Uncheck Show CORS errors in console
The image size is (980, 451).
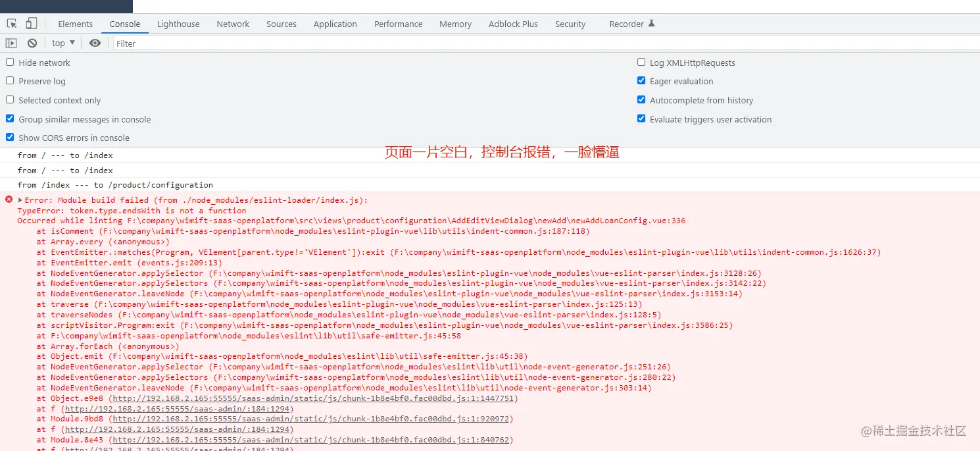click(10, 137)
